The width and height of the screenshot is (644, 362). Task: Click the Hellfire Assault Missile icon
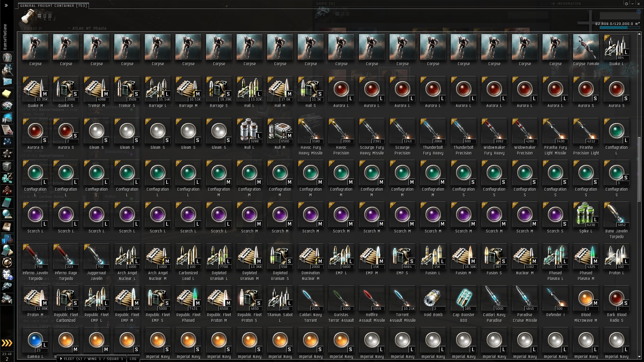372,298
